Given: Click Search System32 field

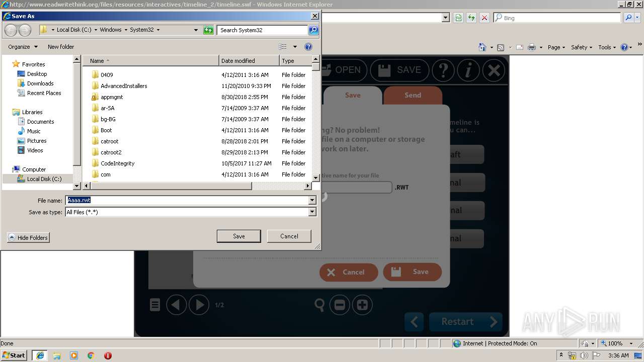Looking at the screenshot, I should 263,30.
